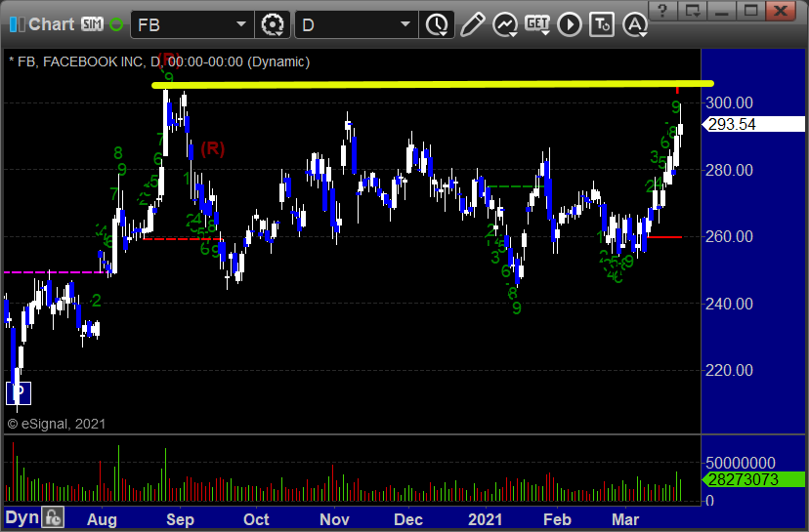
Task: Open the gear chart settings menu
Action: click(x=273, y=24)
